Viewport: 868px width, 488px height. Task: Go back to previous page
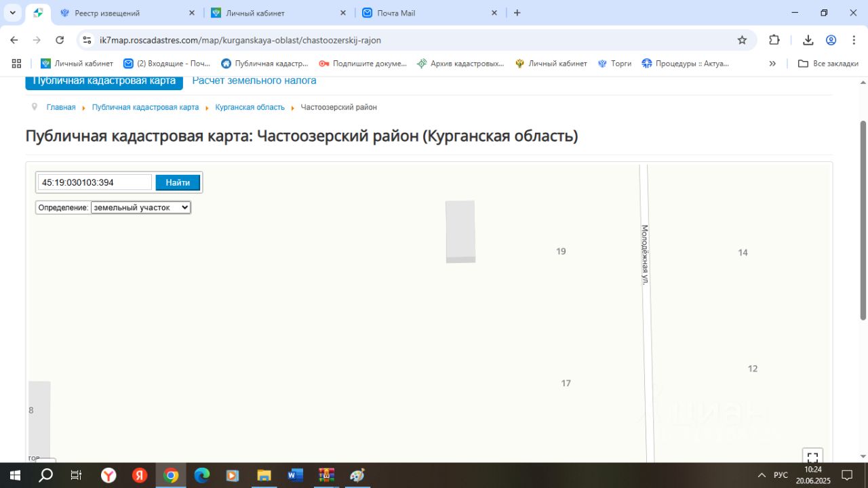tap(14, 40)
